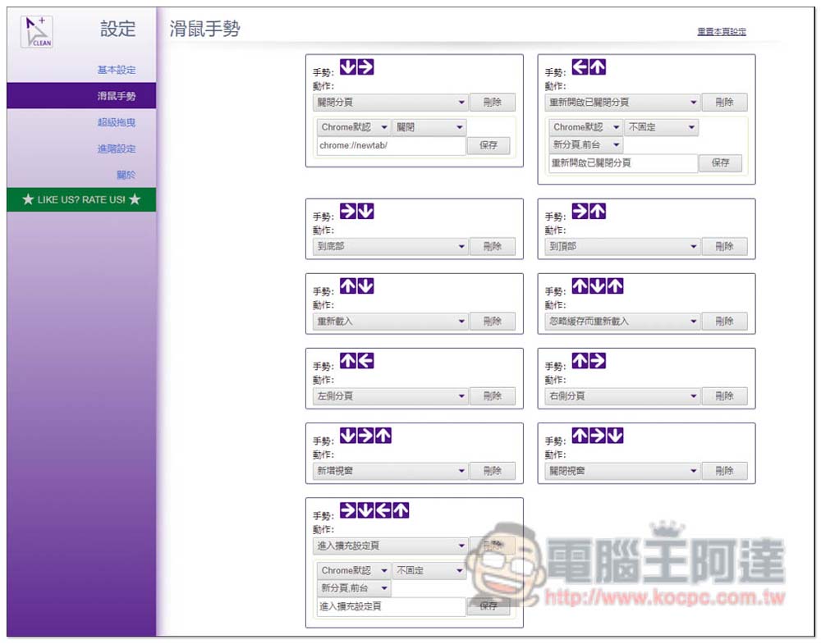Open the 關閉 option dropdown beside Chrome默認
Screen dimensions: 821x644
(429, 127)
